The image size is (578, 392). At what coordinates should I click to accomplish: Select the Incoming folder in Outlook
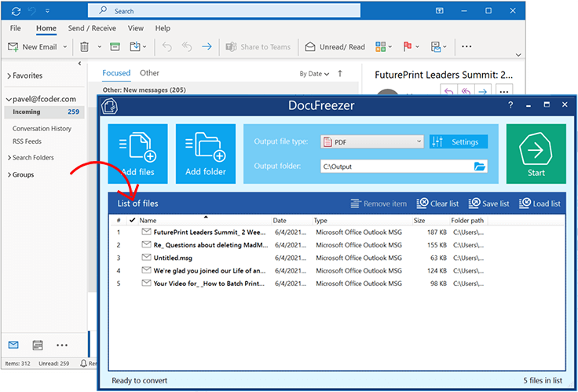coord(44,112)
